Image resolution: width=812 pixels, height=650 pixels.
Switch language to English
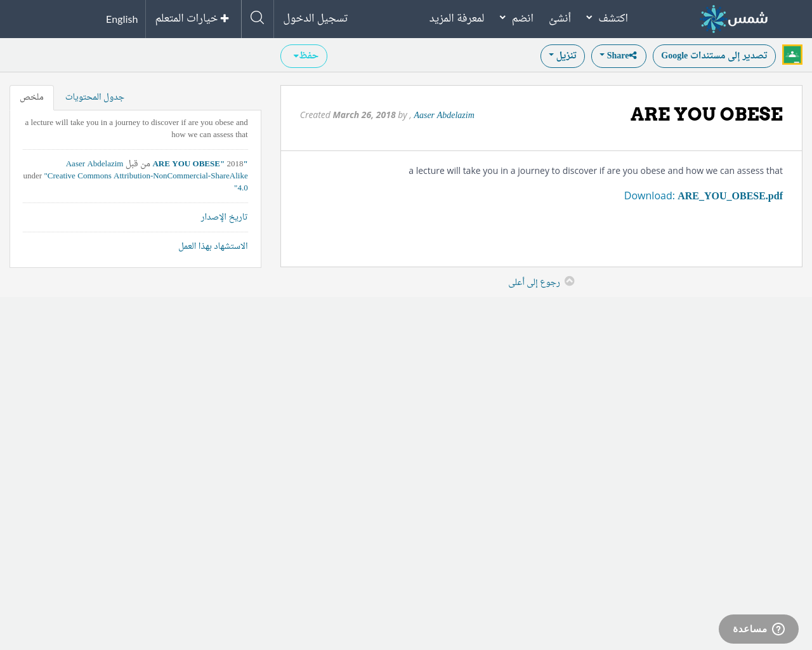122,19
